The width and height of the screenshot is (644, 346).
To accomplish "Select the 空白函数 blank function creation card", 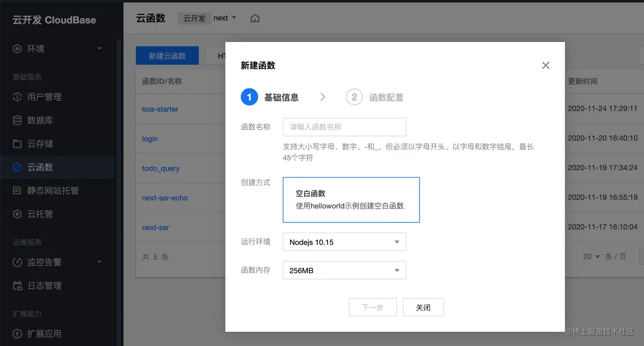I will (351, 200).
